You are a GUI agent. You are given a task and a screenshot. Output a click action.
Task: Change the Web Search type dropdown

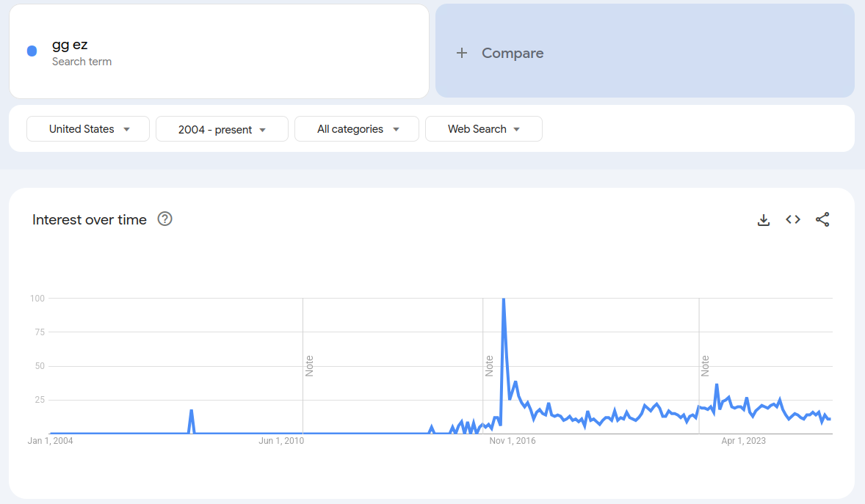[483, 129]
